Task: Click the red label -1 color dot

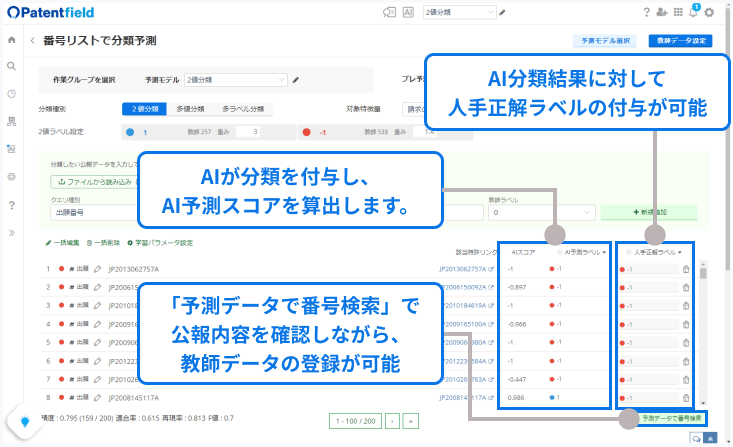Action: [307, 132]
